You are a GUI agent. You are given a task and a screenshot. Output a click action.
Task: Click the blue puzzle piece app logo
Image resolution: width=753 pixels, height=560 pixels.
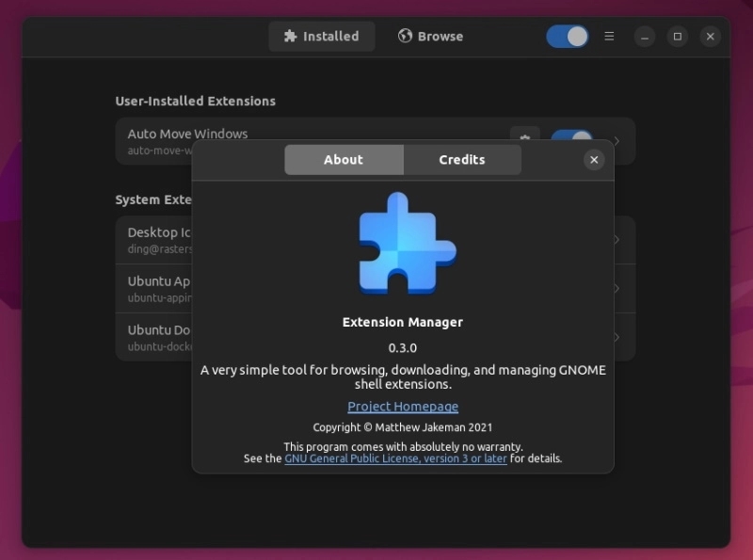pyautogui.click(x=408, y=244)
